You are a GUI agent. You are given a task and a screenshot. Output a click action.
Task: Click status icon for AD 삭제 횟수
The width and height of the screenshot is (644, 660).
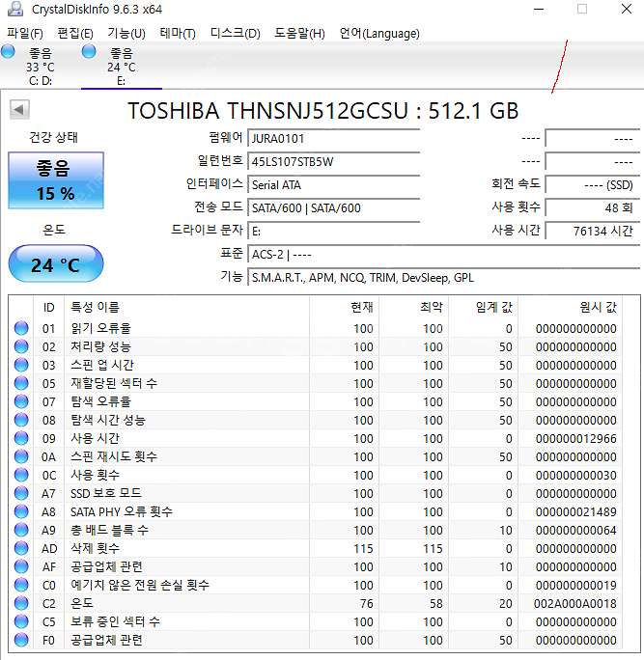click(21, 548)
